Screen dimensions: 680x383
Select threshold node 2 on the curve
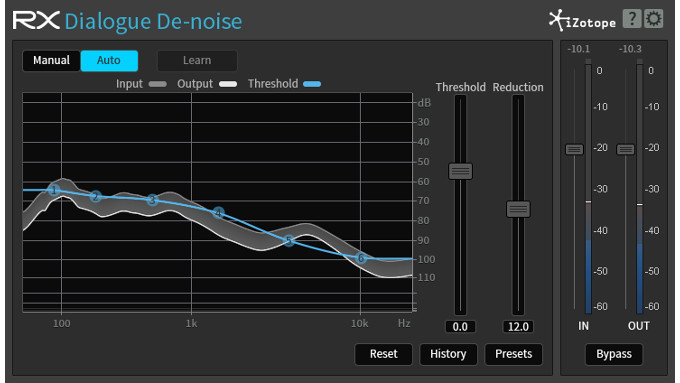pos(96,196)
